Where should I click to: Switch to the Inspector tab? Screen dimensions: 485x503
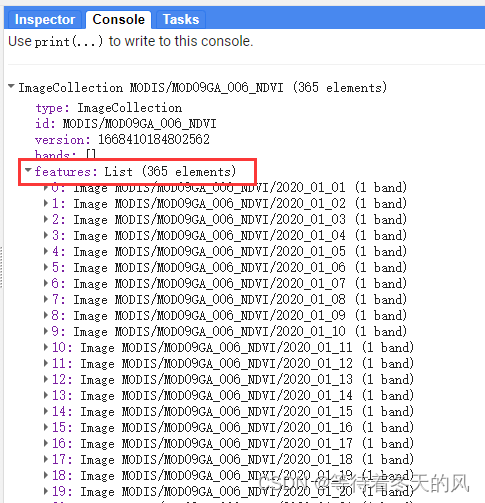pyautogui.click(x=45, y=19)
